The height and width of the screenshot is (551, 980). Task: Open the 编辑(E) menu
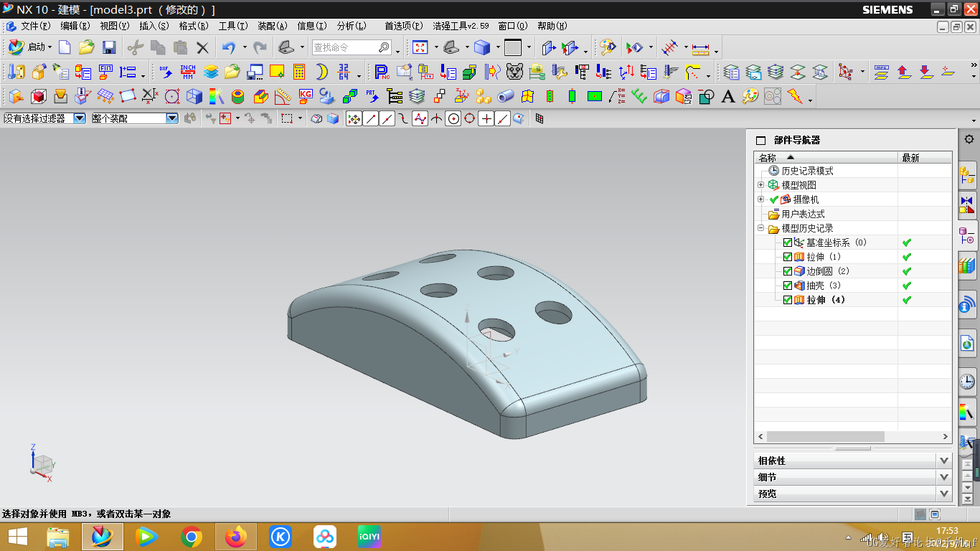75,26
